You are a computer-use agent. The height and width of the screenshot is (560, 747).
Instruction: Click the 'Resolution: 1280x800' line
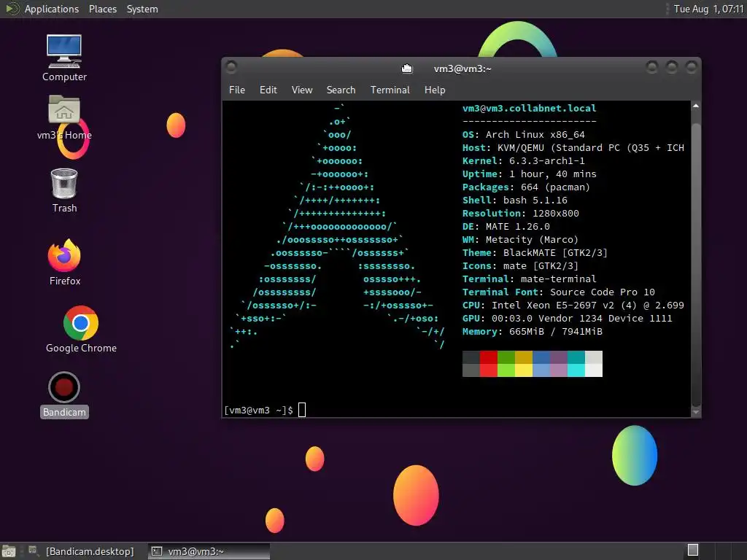tap(521, 214)
